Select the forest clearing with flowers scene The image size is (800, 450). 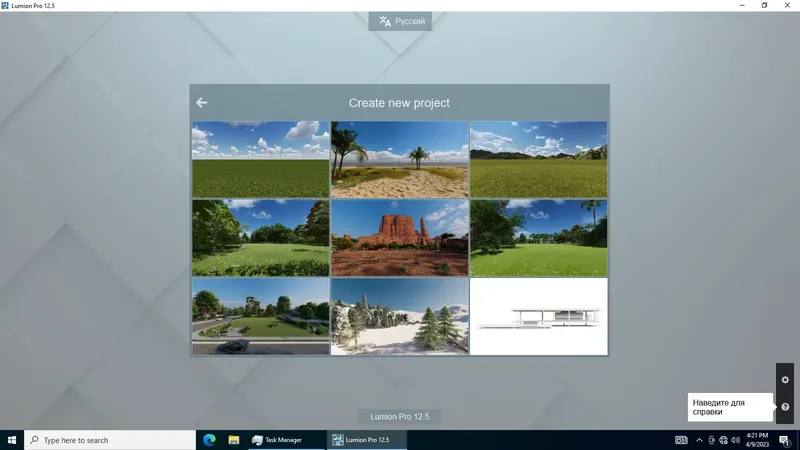pyautogui.click(x=261, y=238)
